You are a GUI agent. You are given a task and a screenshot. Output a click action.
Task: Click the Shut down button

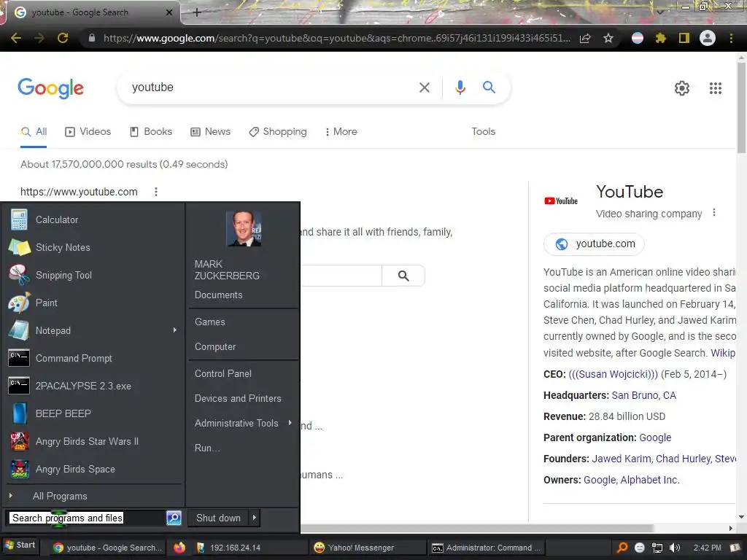point(218,518)
